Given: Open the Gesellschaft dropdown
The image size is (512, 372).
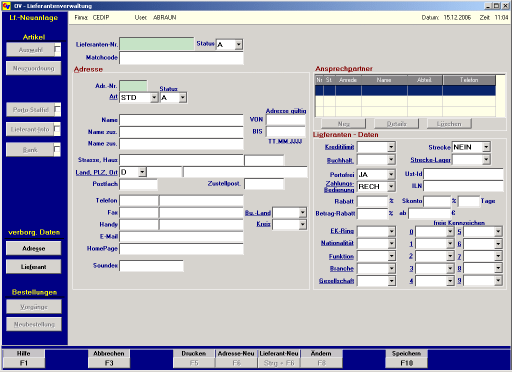Looking at the screenshot, I should tap(392, 281).
